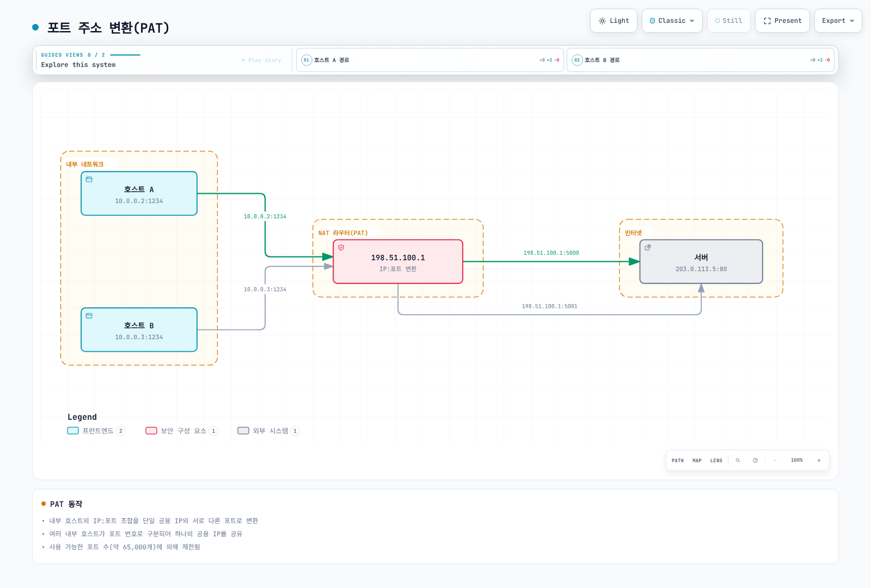
Task: Click the PAT 동작 heading
Action: (x=66, y=504)
